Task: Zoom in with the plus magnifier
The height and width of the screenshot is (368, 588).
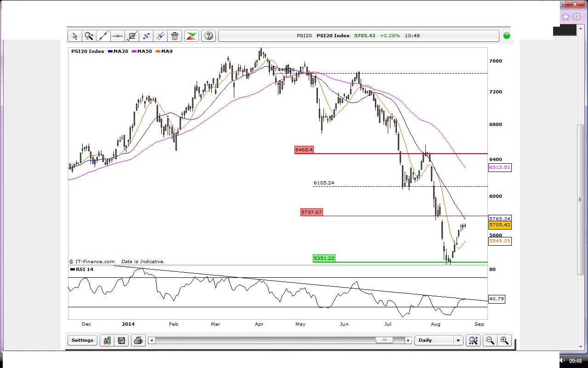Action: 504,340
